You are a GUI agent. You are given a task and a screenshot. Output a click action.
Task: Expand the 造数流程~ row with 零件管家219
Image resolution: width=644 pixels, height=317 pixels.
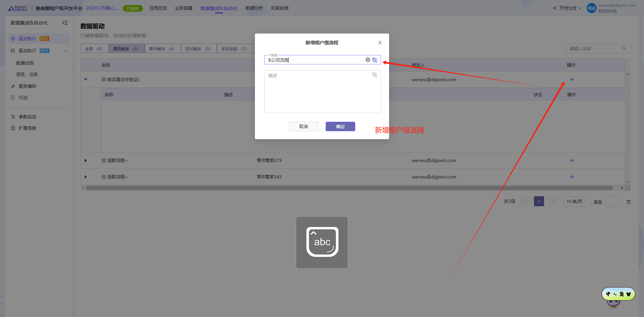(x=86, y=161)
